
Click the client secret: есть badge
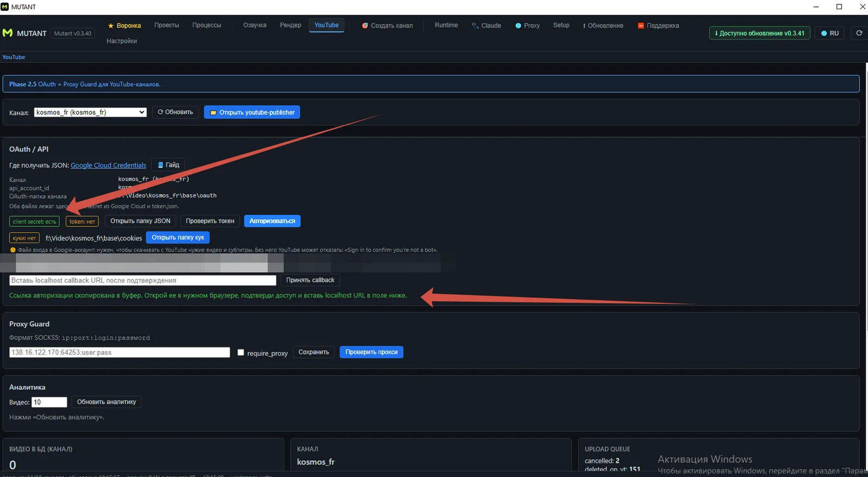pos(34,221)
